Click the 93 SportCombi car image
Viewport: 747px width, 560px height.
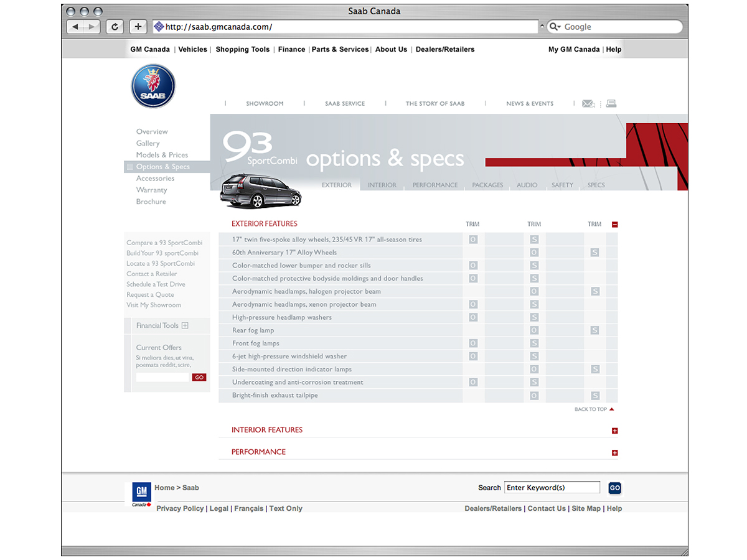260,191
